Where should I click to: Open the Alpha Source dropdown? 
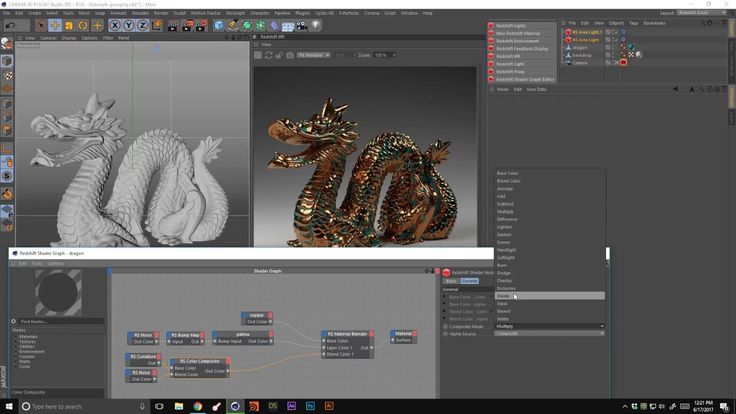[549, 333]
